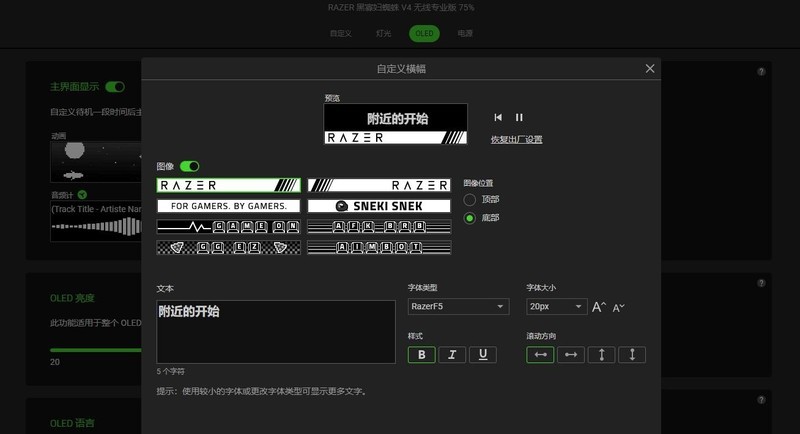Image resolution: width=800 pixels, height=434 pixels.
Task: Click 恢复出厂设置 link
Action: pos(516,139)
